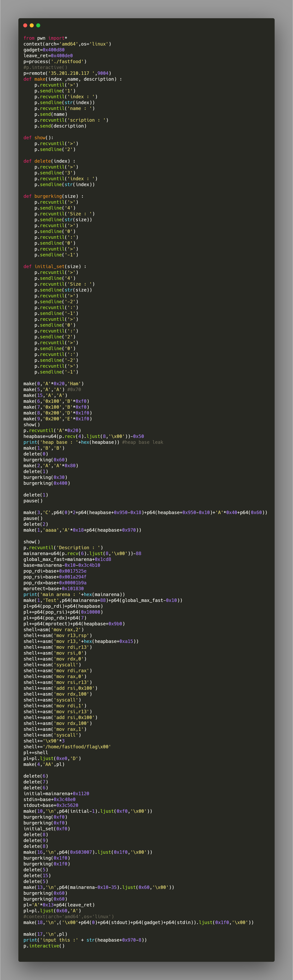Click the shell=asm('mov rax,2') line
The image size is (293, 980).
54,630
